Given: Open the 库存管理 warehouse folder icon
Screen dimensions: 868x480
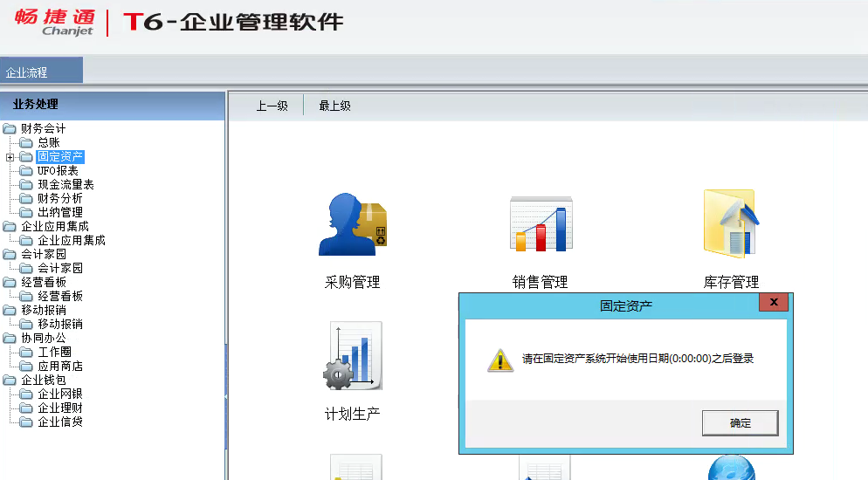Looking at the screenshot, I should pyautogui.click(x=731, y=223).
